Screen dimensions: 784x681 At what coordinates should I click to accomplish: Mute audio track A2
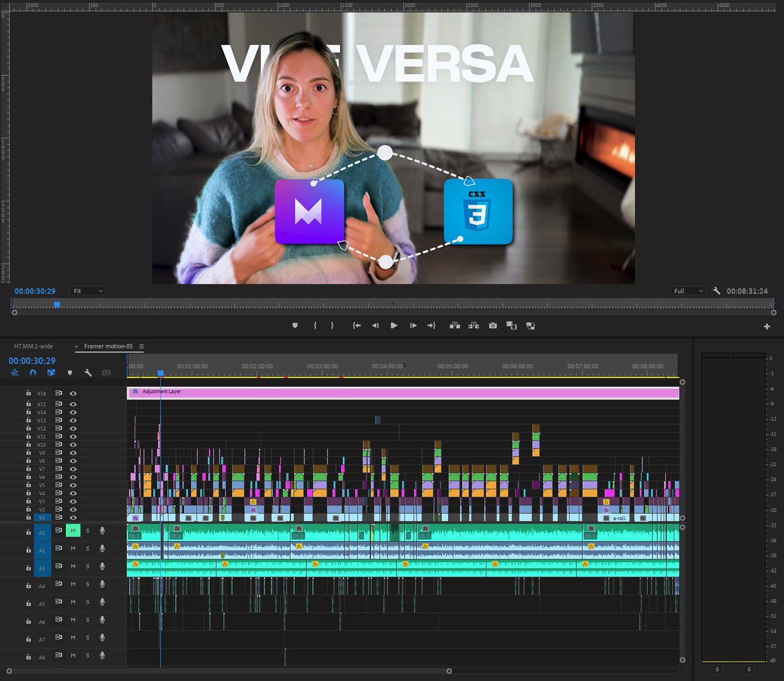73,548
